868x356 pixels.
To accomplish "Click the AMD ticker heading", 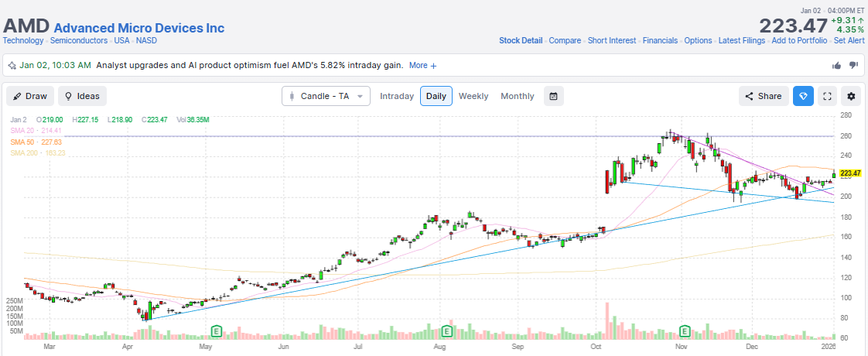I will click(x=26, y=26).
